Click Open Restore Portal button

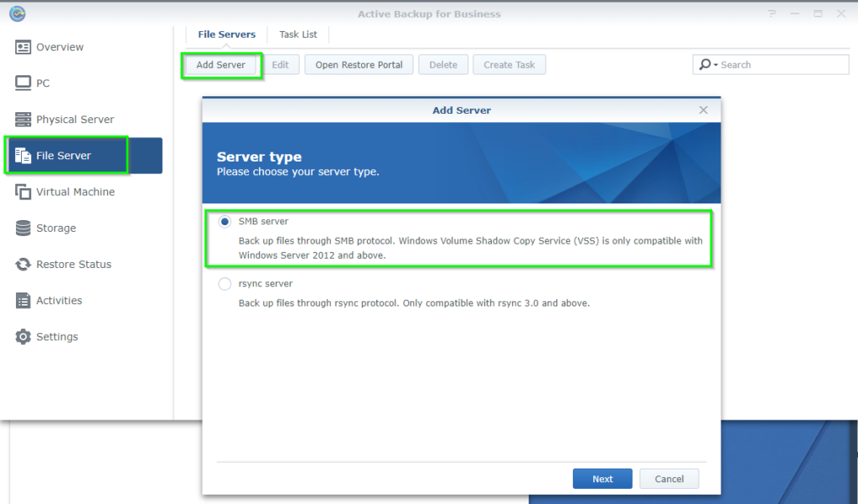click(x=359, y=65)
